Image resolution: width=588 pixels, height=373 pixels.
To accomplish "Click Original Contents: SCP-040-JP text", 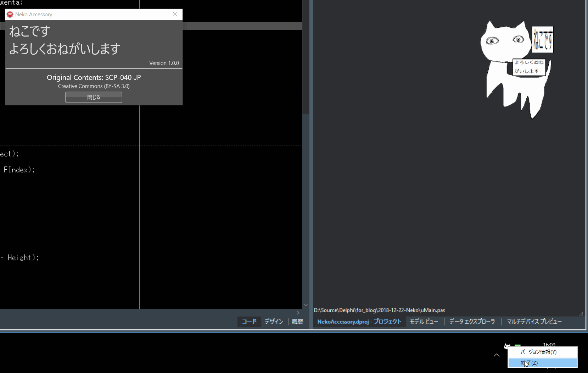I will click(94, 77).
